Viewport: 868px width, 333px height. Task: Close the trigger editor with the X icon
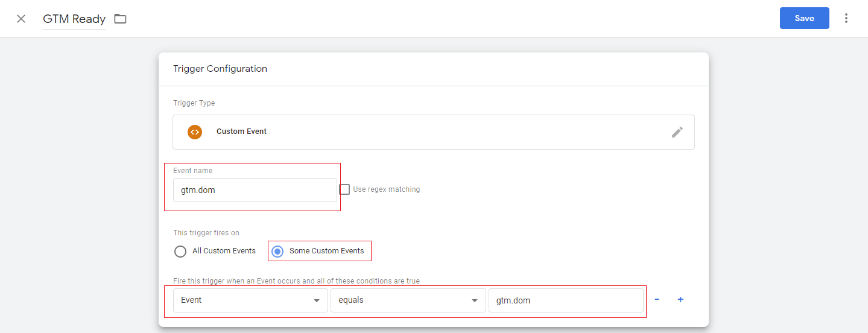[x=21, y=19]
